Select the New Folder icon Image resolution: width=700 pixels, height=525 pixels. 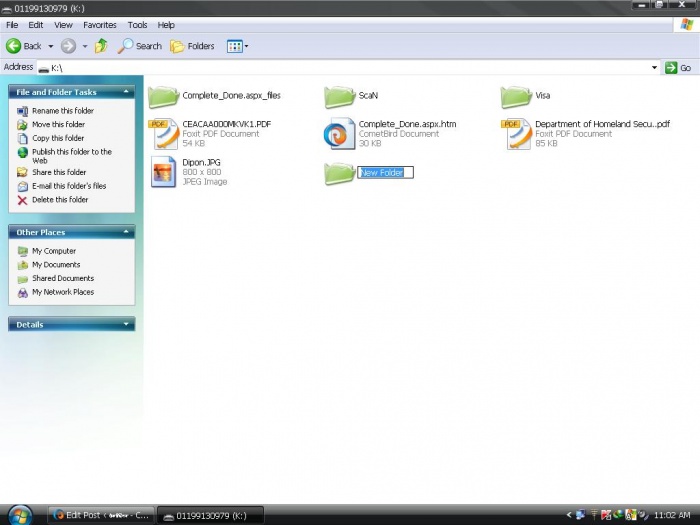tap(340, 173)
